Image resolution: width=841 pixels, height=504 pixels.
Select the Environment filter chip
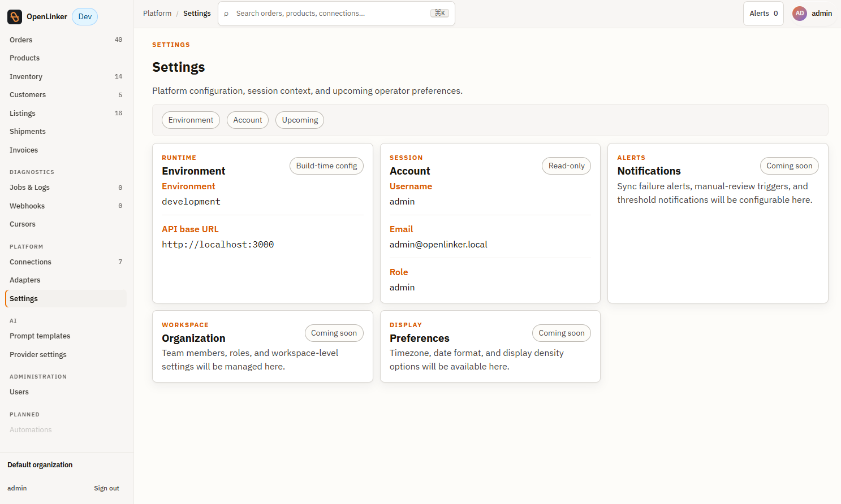click(191, 120)
